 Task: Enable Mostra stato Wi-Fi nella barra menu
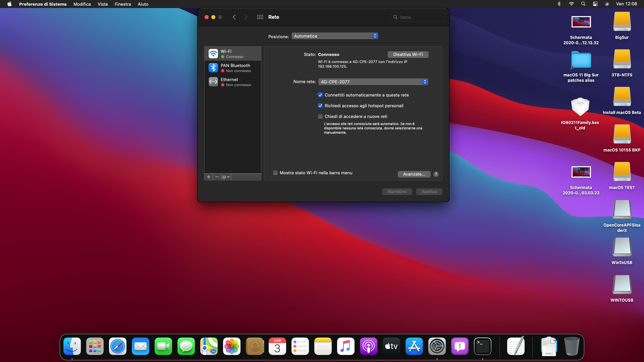click(x=275, y=173)
